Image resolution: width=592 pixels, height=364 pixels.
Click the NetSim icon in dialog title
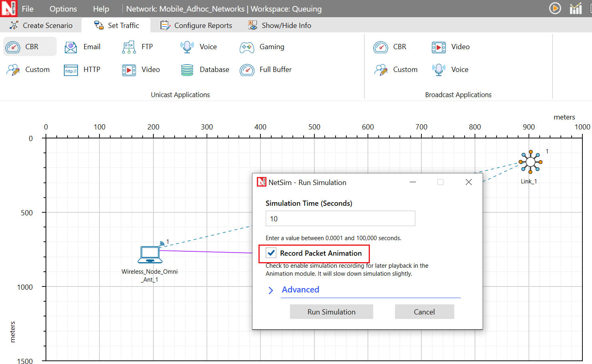[x=261, y=182]
